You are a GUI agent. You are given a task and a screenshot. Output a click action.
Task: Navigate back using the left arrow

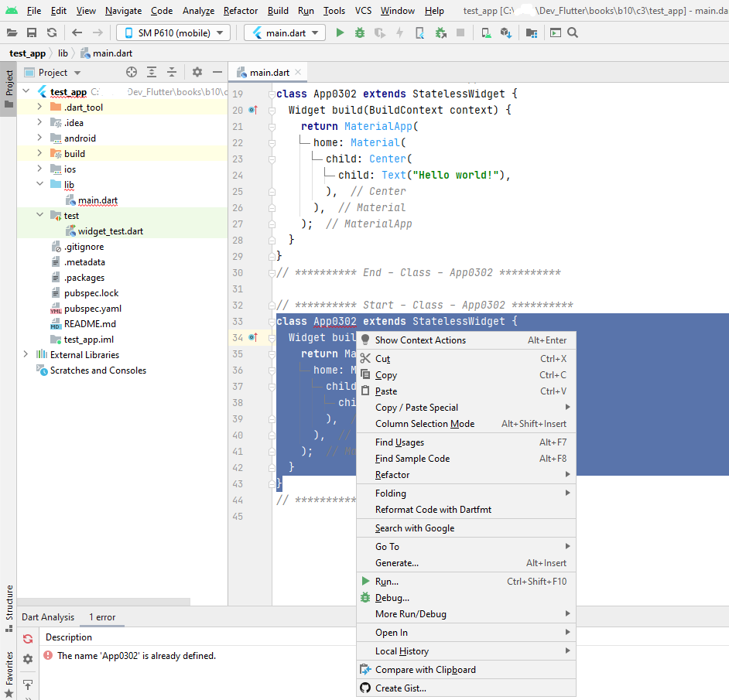(x=77, y=32)
